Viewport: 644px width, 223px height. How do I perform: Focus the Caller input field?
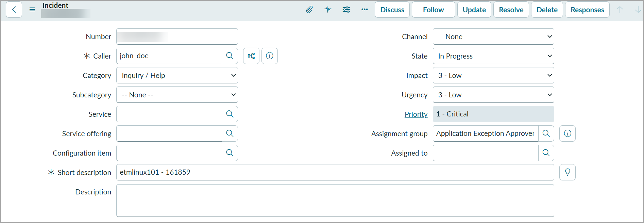[169, 56]
